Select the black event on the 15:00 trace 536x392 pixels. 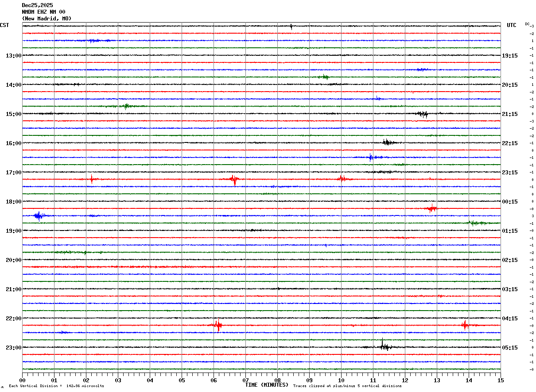(x=423, y=114)
